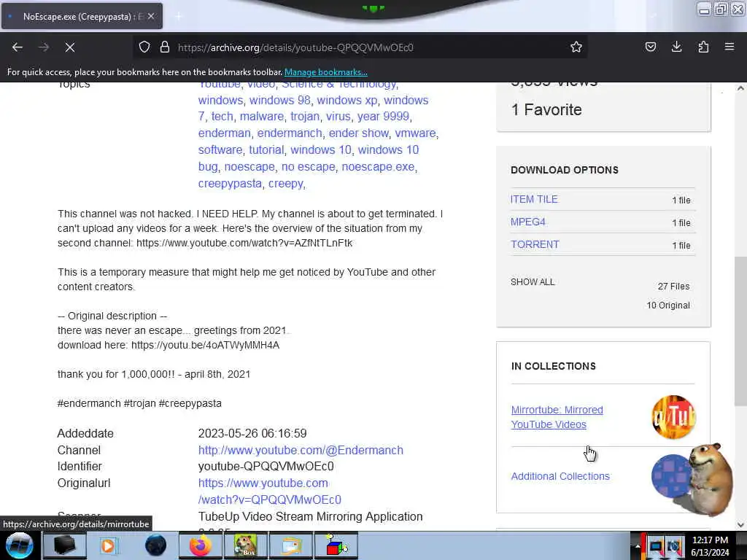Open the dark globe taskbar icon
The width and height of the screenshot is (747, 560).
155,545
